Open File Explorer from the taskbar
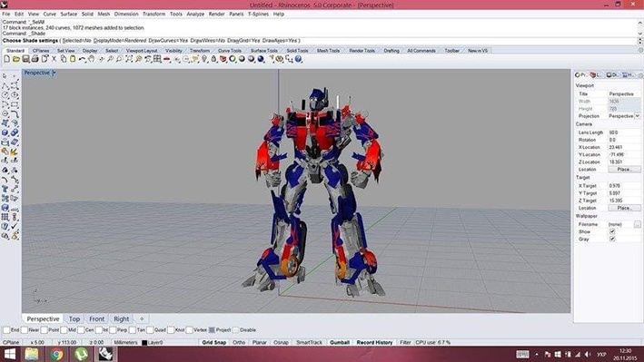Viewport: 644px width, 362px height. pyautogui.click(x=32, y=354)
